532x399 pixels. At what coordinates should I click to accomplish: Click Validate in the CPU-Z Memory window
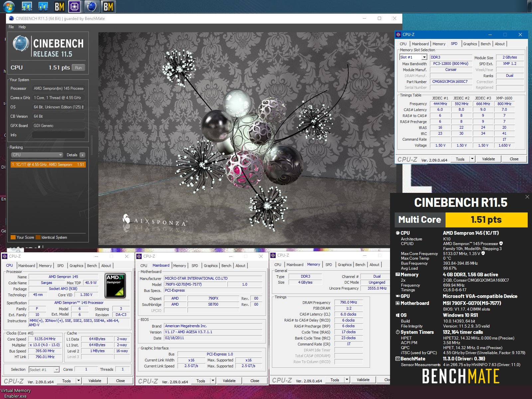click(x=363, y=380)
